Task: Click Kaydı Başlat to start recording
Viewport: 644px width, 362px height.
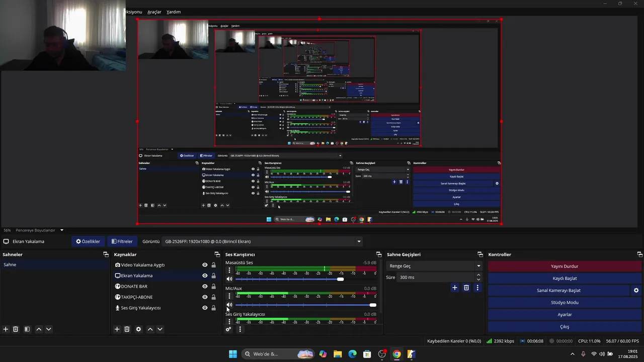Action: click(565, 279)
